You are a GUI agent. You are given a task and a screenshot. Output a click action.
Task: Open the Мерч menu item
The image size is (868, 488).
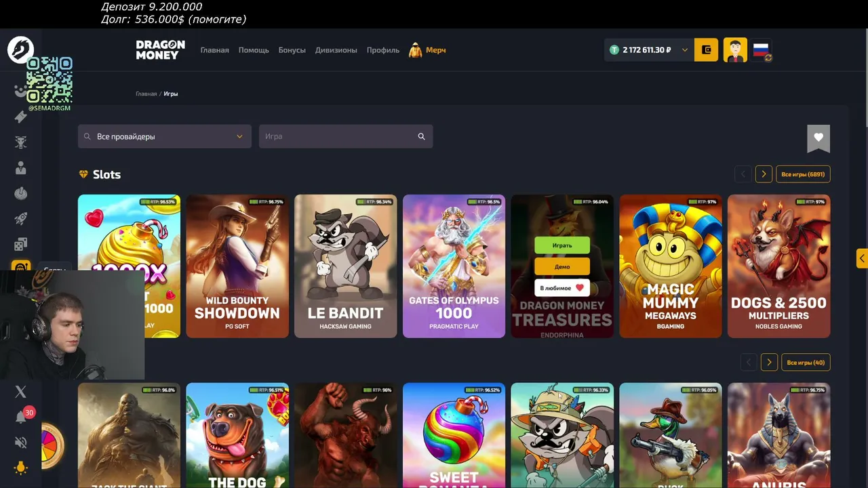pyautogui.click(x=427, y=50)
